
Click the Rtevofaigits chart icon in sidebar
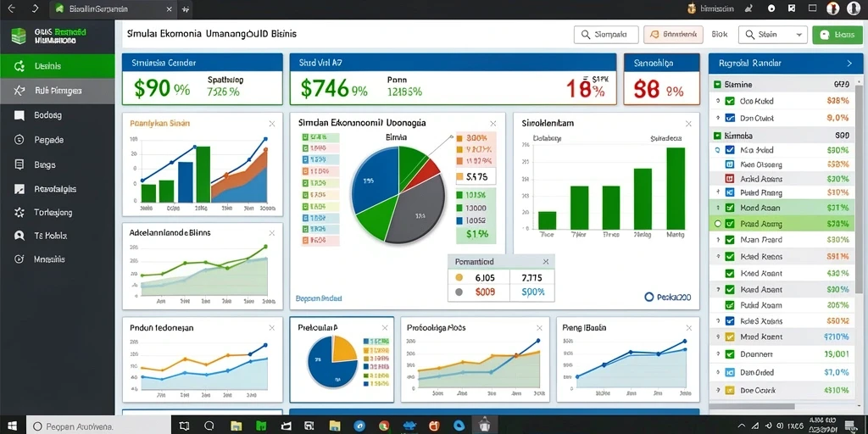coord(19,189)
